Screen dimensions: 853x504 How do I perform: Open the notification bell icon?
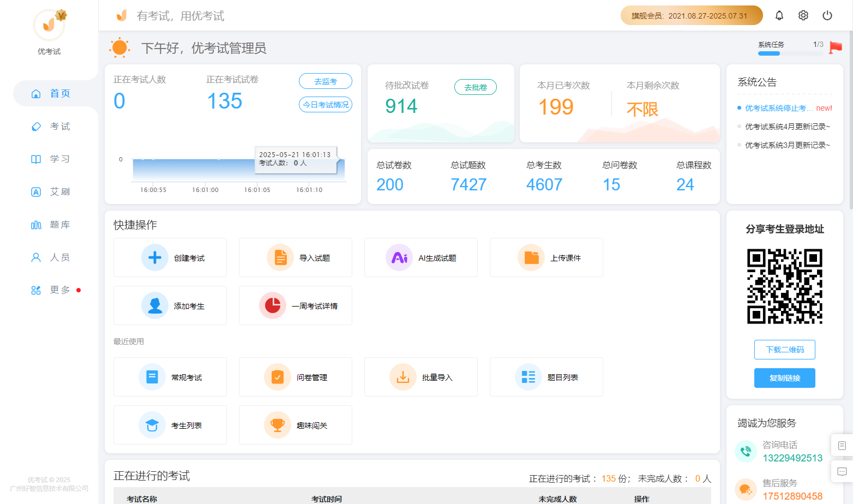pos(779,15)
